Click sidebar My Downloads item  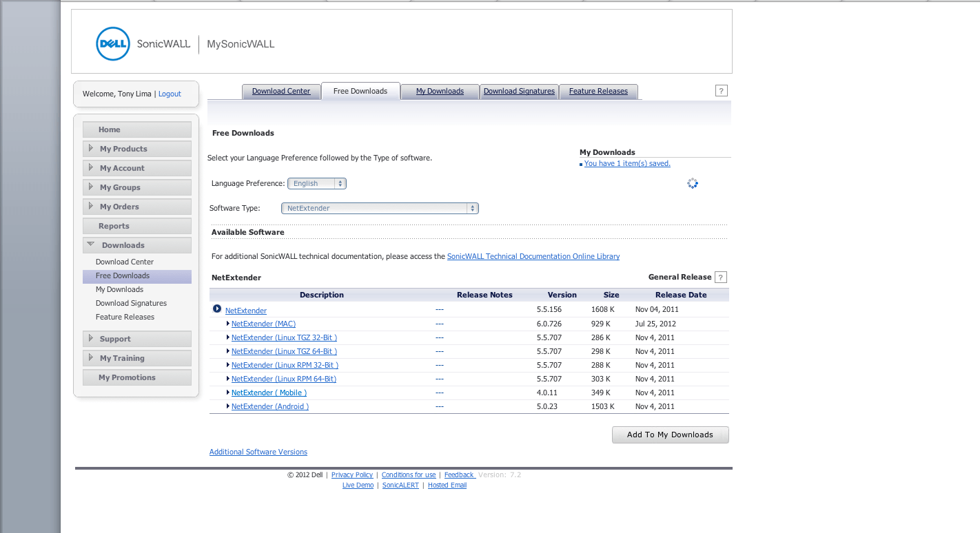coord(119,289)
